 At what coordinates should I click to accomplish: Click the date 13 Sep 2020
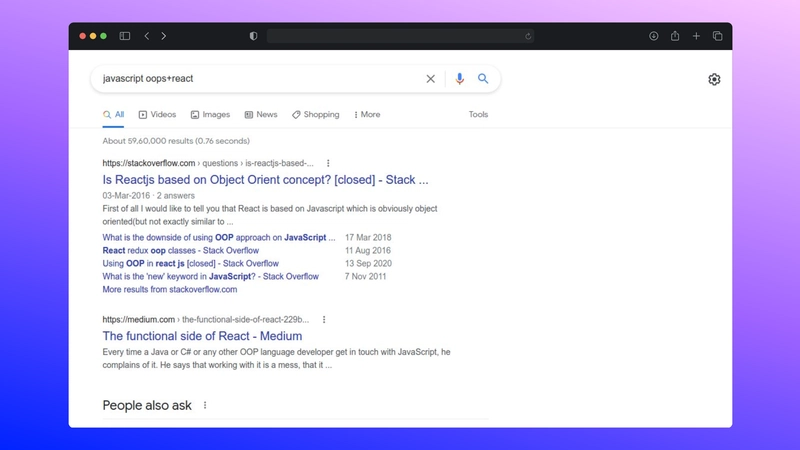click(x=368, y=263)
